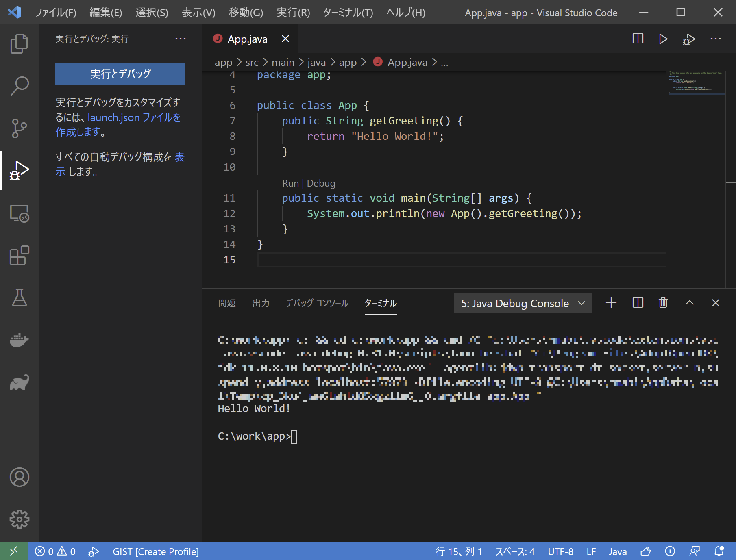Image resolution: width=736 pixels, height=560 pixels.
Task: Toggle the notifications bell in status bar
Action: tap(719, 551)
